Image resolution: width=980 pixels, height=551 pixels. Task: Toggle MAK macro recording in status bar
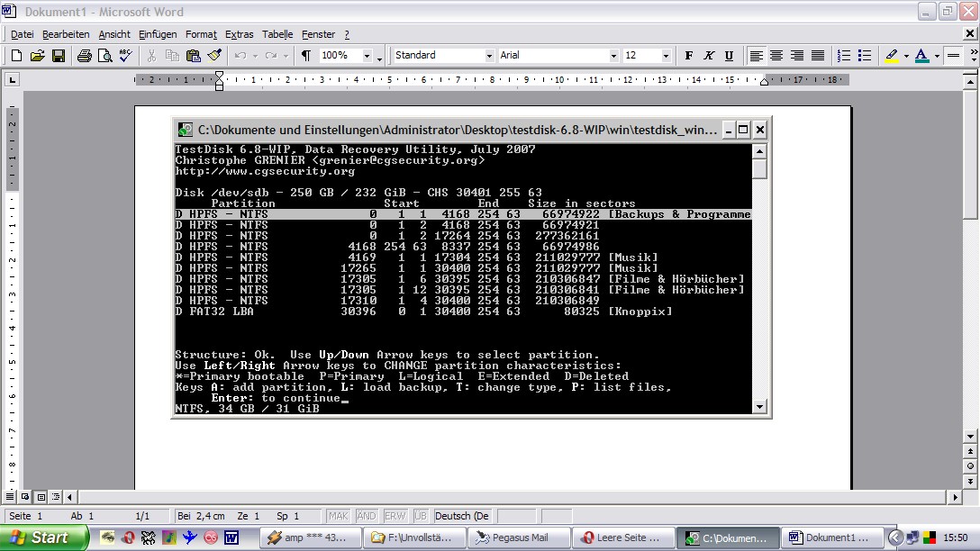coord(338,516)
